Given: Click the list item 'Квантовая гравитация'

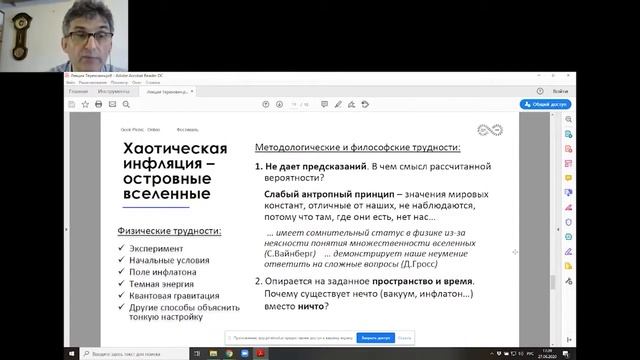Looking at the screenshot, I should pos(174,296).
